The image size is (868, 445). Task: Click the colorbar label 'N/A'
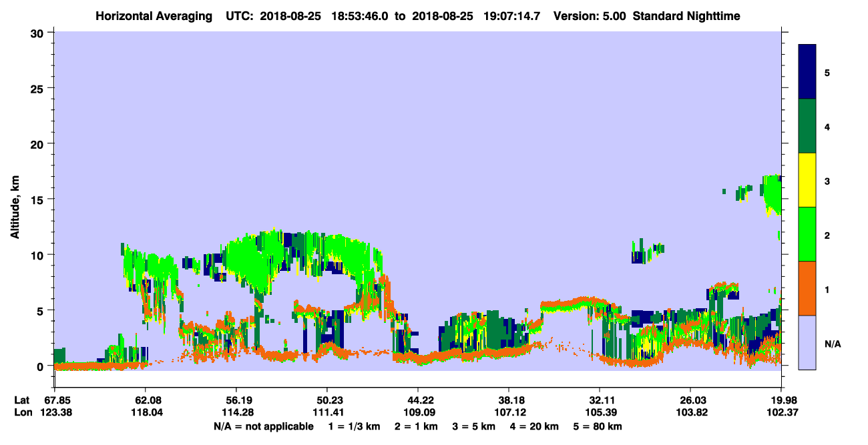tap(832, 344)
